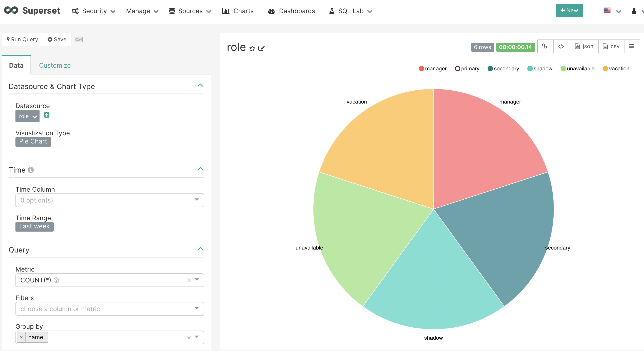Click the + New button
The width and height of the screenshot is (644, 351).
pyautogui.click(x=569, y=10)
